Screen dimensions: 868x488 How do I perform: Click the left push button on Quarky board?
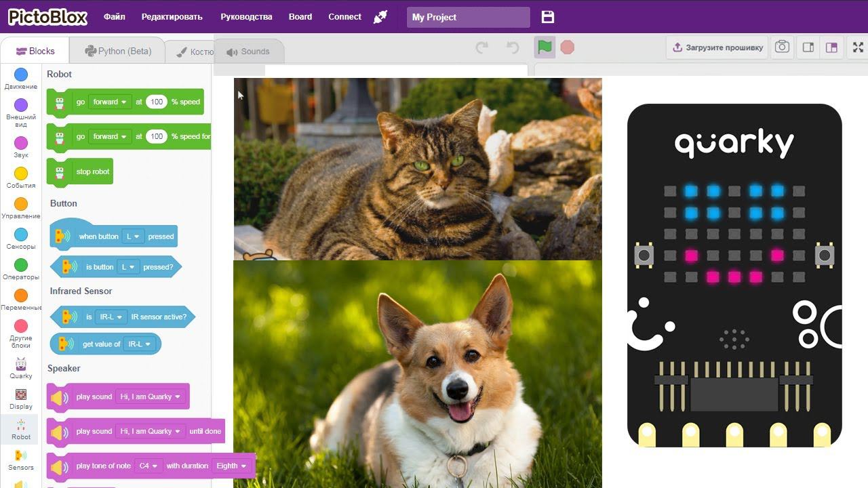(x=644, y=256)
